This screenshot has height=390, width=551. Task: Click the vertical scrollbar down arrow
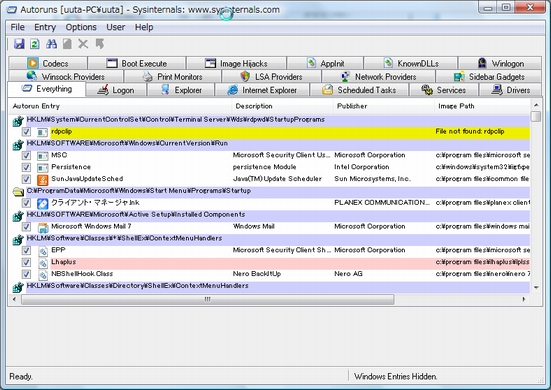(536, 287)
